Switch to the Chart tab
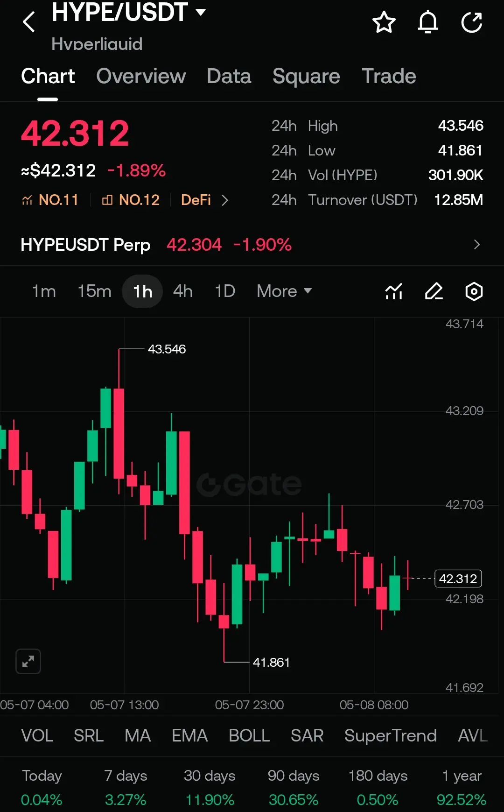Screen dimensions: 504x812 (48, 76)
